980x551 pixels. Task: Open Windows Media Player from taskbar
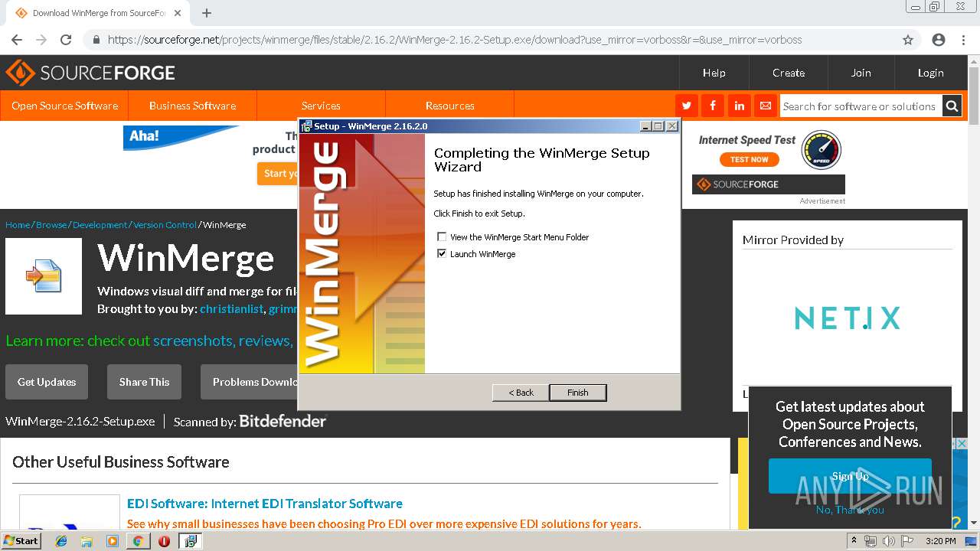113,541
